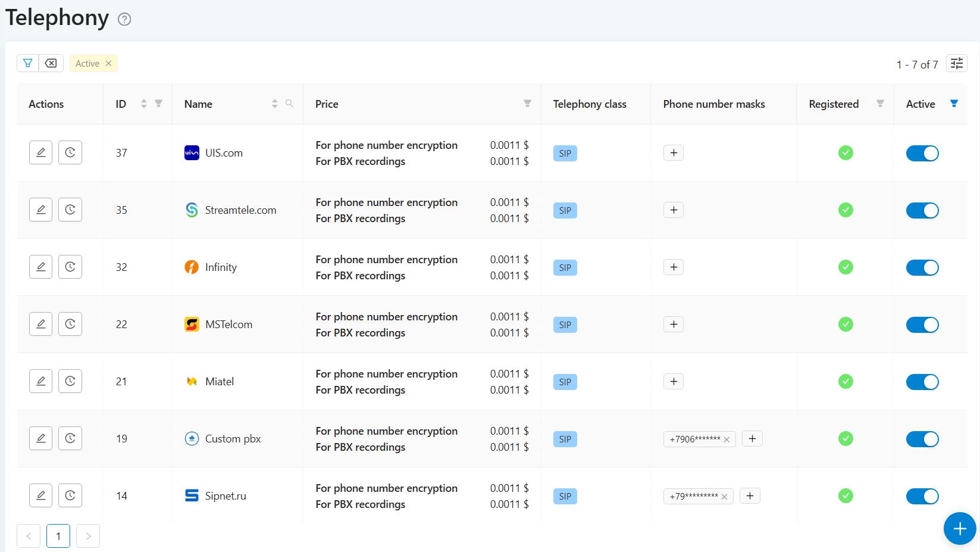Open the Price column filter dropdown
980x552 pixels.
click(x=527, y=104)
